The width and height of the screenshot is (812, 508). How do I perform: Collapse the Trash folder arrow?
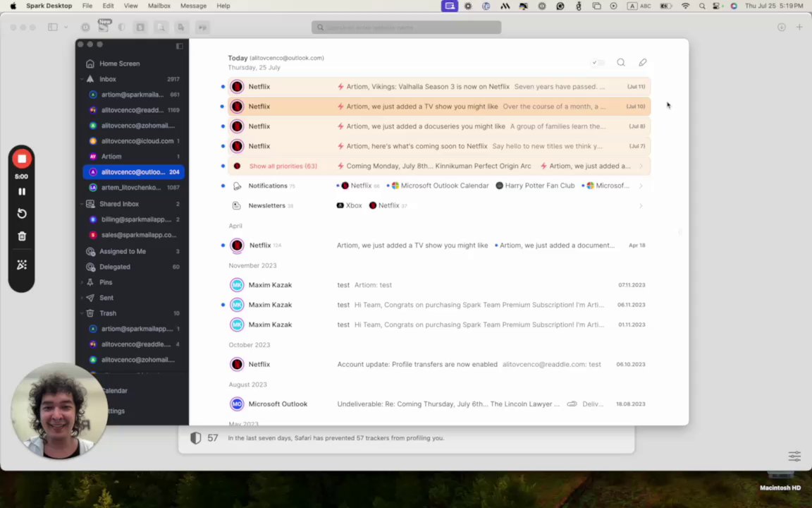click(x=82, y=313)
